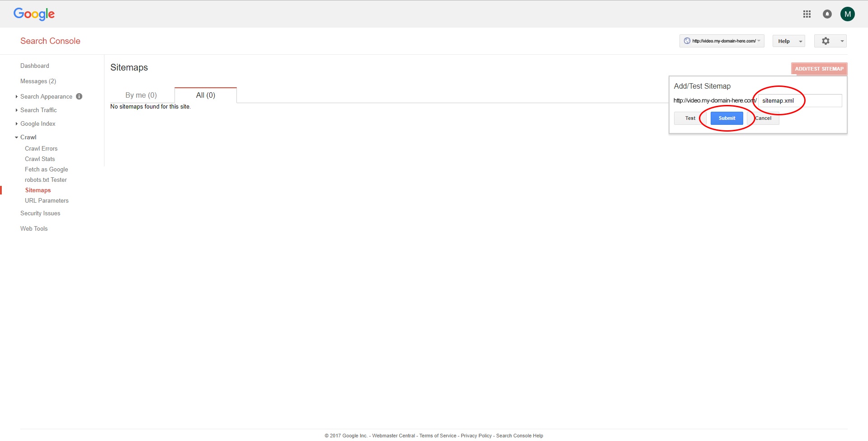Open Terms of Service in the footer
This screenshot has width=868, height=441.
pyautogui.click(x=438, y=436)
